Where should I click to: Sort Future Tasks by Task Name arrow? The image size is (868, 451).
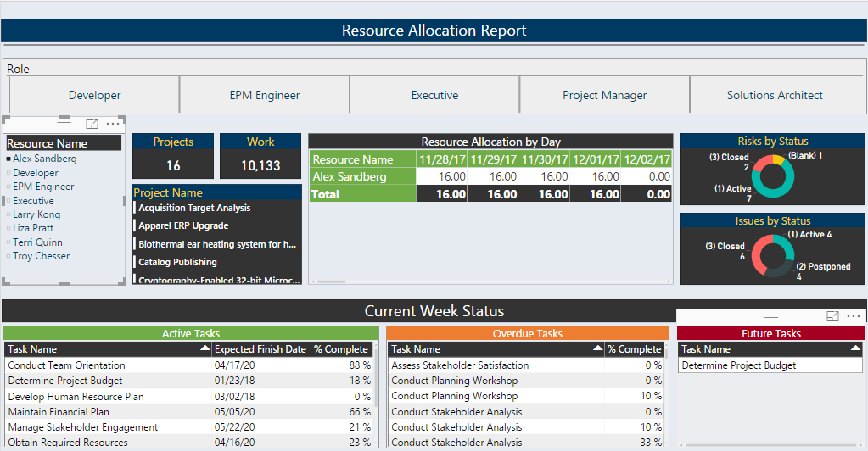point(856,348)
